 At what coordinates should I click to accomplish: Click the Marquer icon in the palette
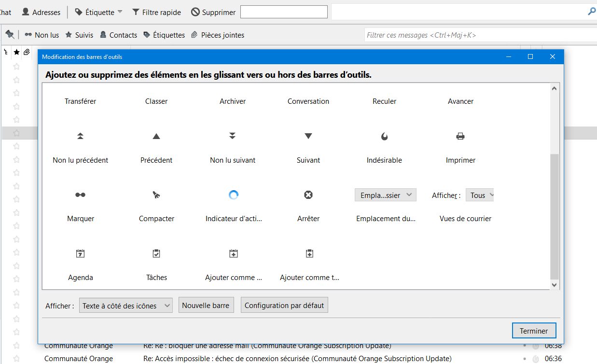(x=80, y=195)
